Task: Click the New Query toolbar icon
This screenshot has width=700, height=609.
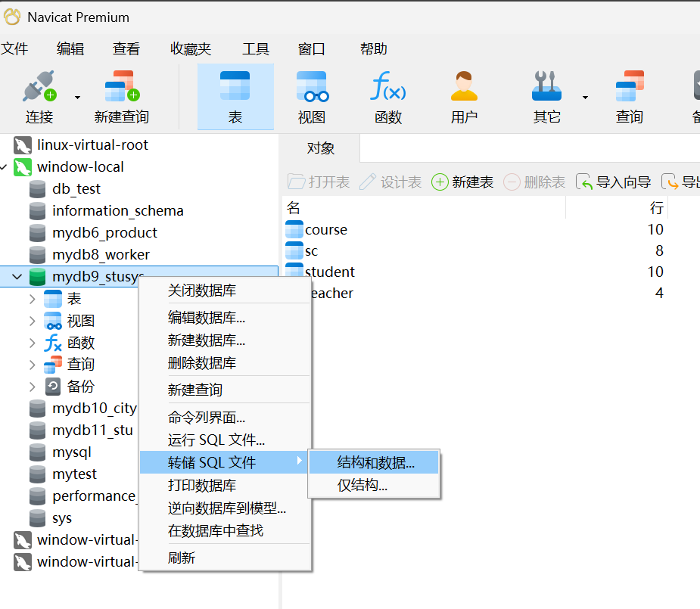Action: pos(122,85)
